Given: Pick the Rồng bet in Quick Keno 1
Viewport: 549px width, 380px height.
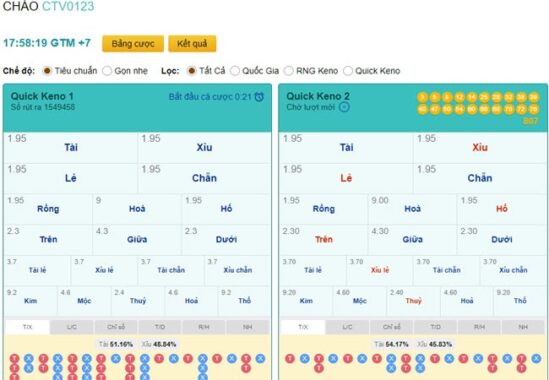Looking at the screenshot, I should point(48,209).
